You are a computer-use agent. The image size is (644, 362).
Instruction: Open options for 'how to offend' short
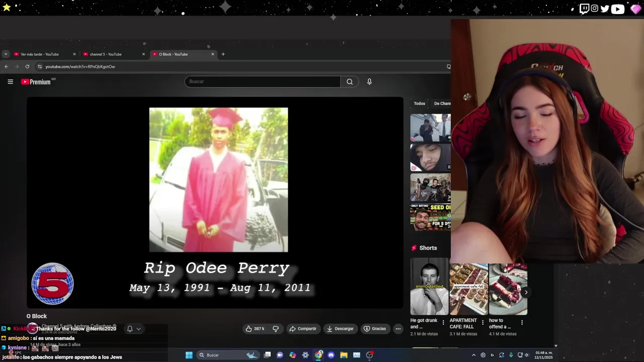click(x=522, y=322)
